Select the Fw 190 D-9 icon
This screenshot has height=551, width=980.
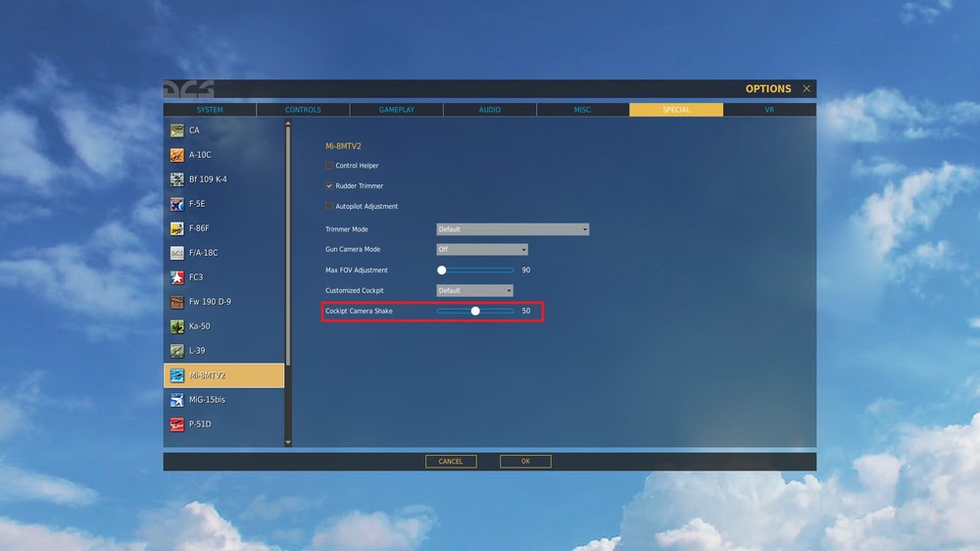(176, 301)
